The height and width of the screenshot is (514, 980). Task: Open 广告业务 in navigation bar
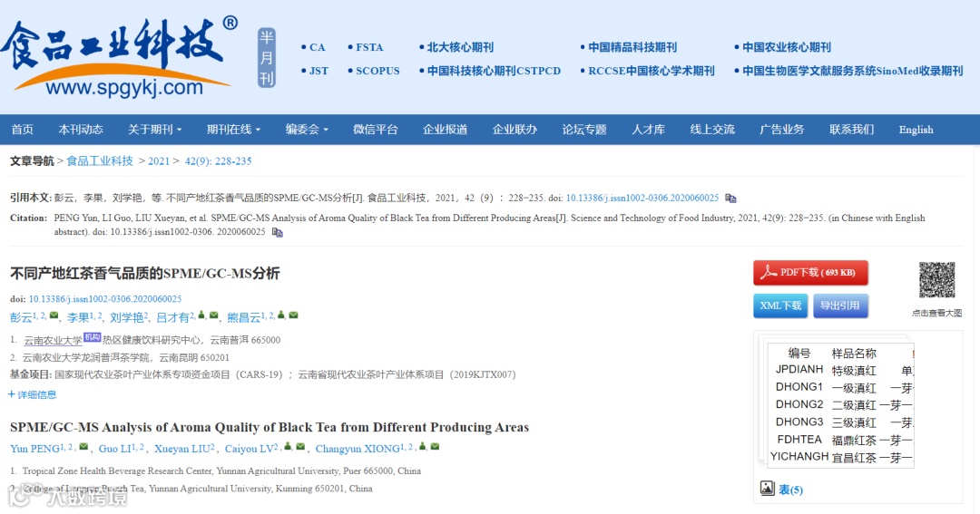782,130
